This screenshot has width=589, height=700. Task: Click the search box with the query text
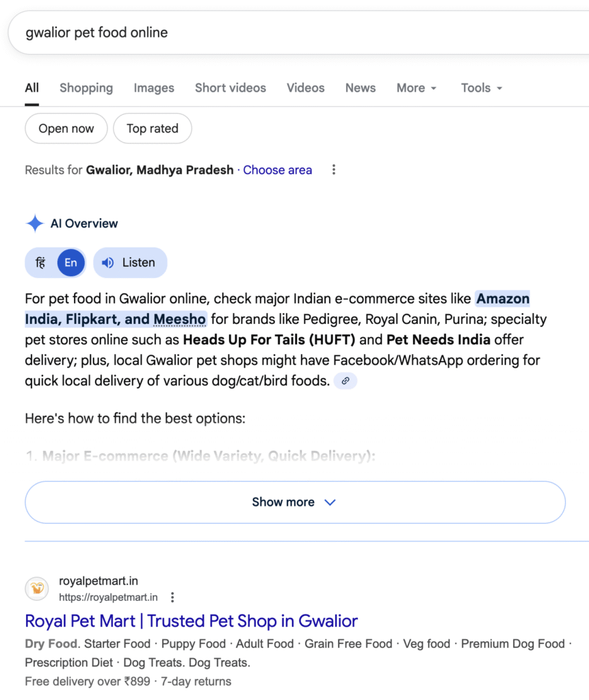pyautogui.click(x=274, y=33)
